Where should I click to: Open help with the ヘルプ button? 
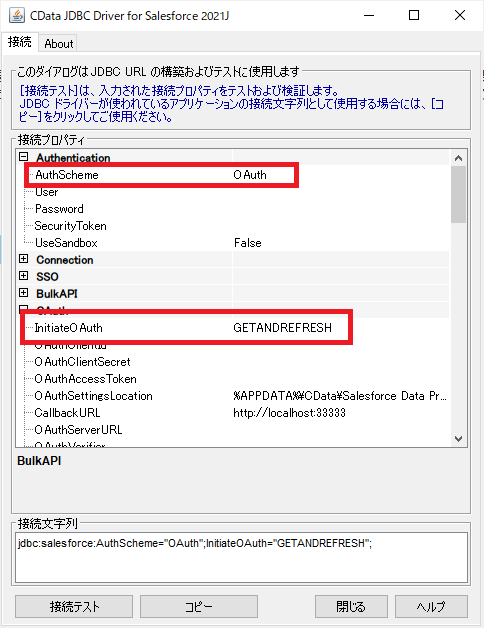tap(431, 606)
